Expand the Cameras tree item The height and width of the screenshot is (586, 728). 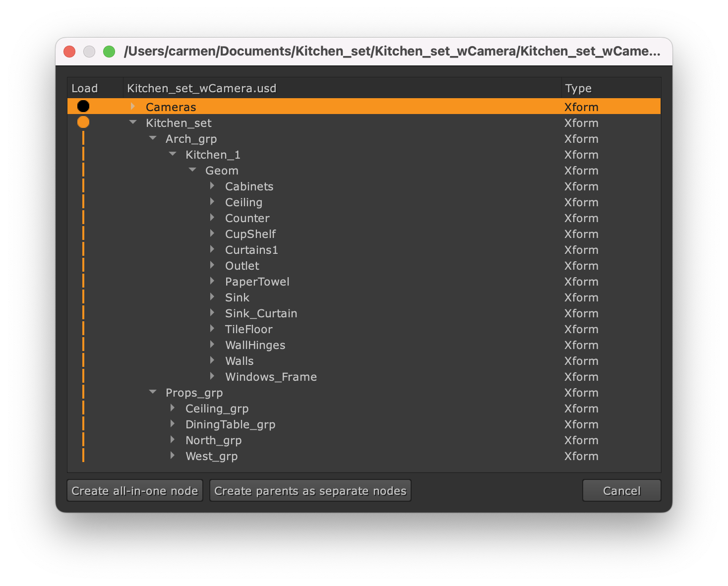point(132,107)
